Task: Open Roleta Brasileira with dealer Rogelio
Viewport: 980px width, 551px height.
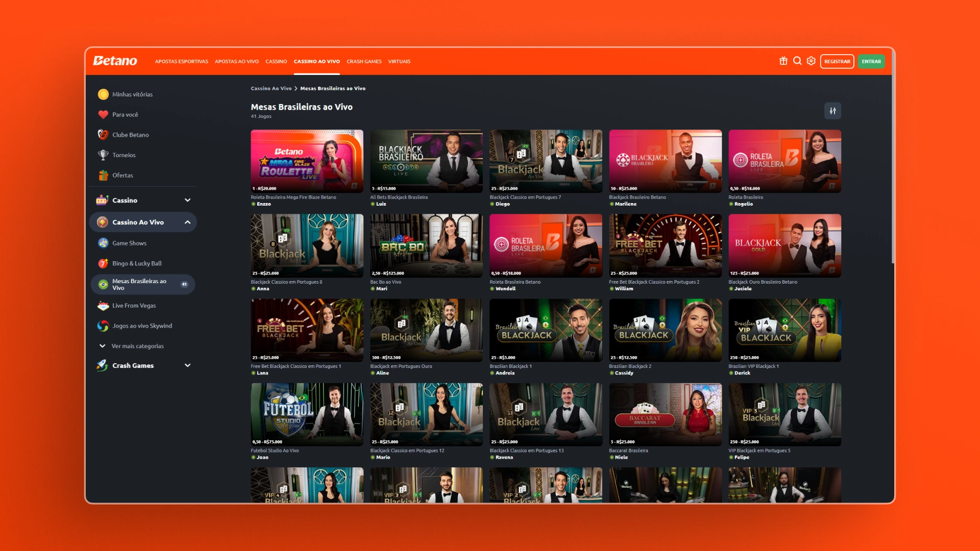Action: coord(785,161)
